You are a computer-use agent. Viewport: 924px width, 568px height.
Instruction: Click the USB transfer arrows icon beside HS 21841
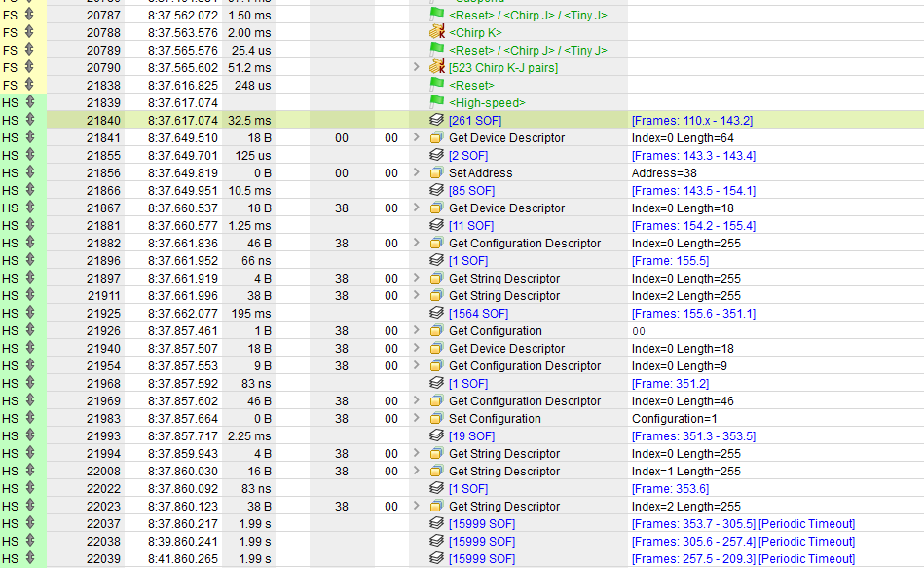[x=32, y=137]
